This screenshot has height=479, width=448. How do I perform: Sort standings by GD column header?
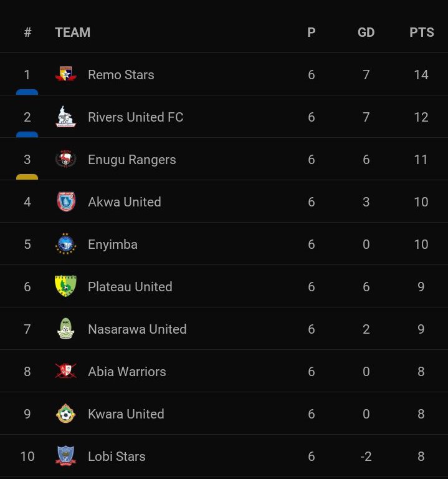(366, 32)
